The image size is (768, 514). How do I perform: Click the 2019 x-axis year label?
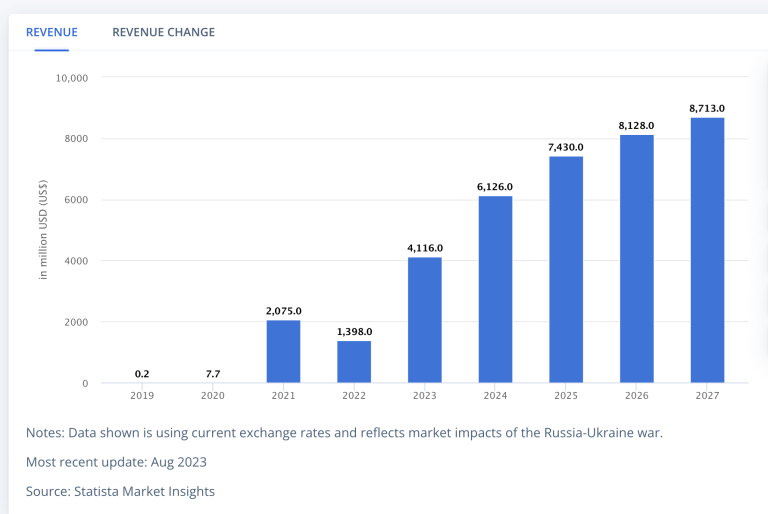click(142, 396)
